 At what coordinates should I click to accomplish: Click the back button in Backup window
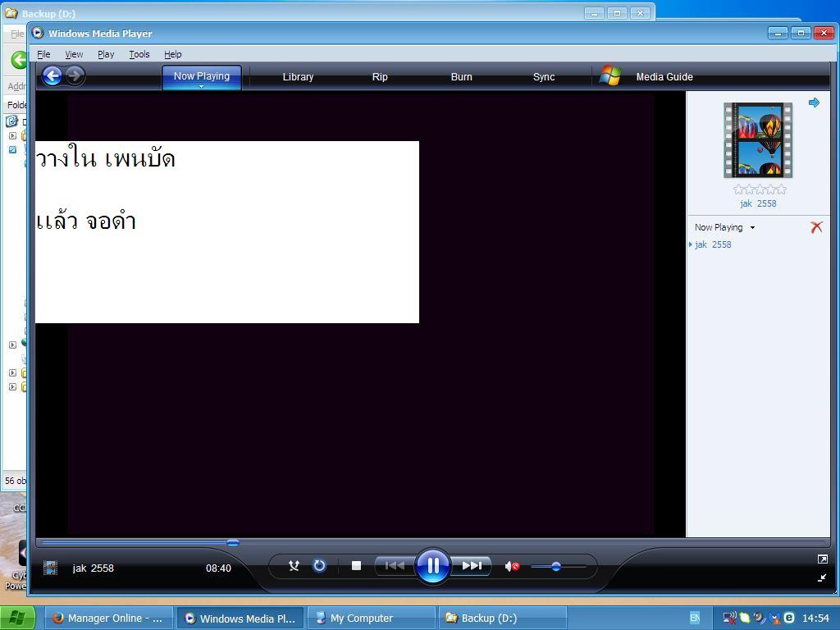click(x=20, y=60)
